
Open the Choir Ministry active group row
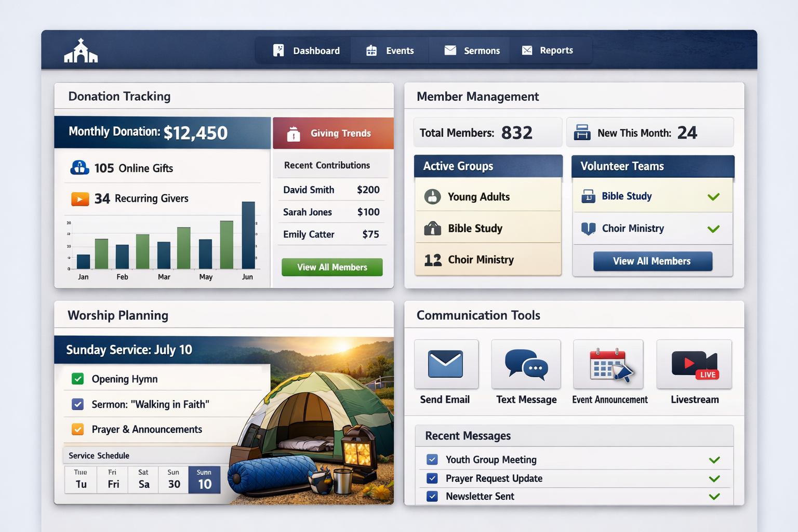point(488,259)
